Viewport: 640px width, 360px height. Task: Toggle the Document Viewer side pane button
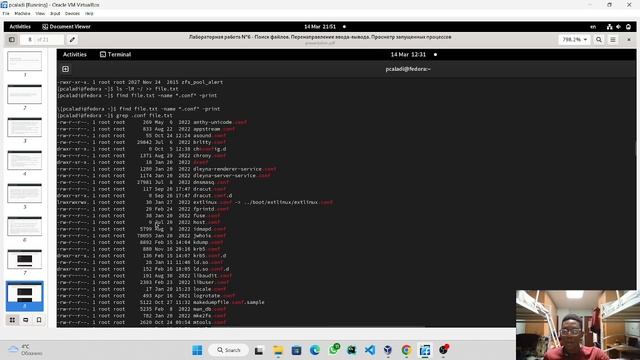[x=12, y=40]
